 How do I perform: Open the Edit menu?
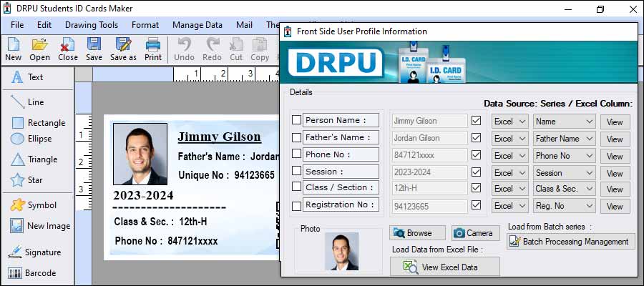44,25
